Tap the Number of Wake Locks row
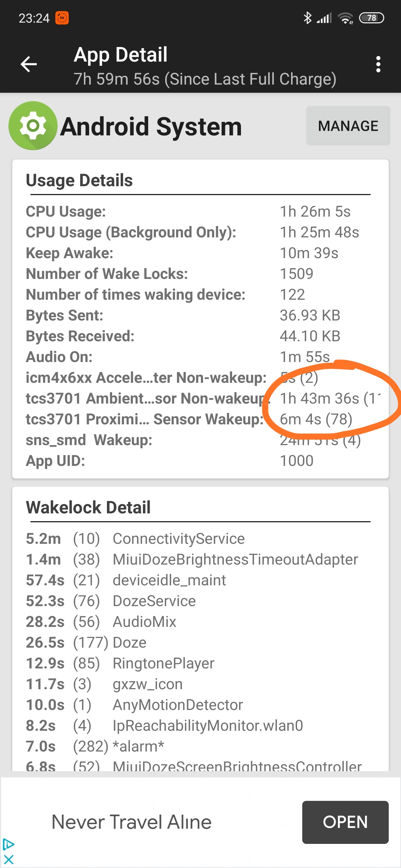Image resolution: width=401 pixels, height=868 pixels. (200, 274)
